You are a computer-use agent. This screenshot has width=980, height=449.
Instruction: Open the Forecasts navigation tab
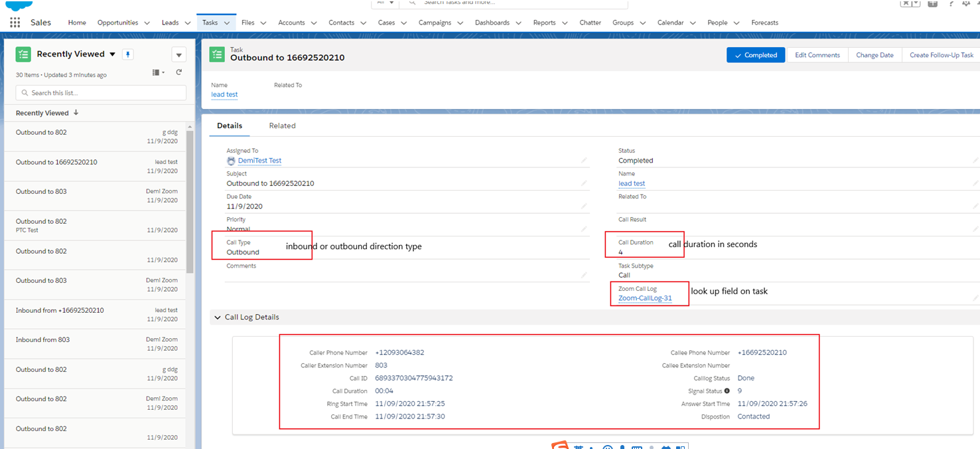tap(765, 23)
